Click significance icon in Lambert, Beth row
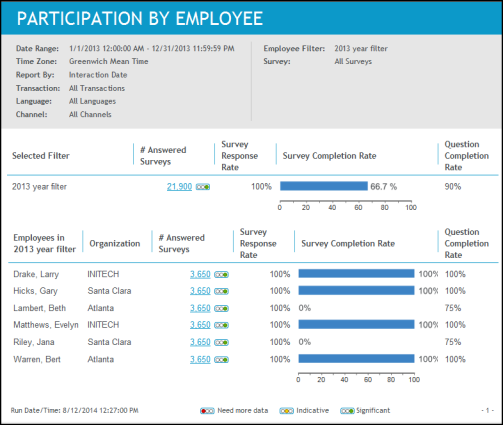 (221, 309)
